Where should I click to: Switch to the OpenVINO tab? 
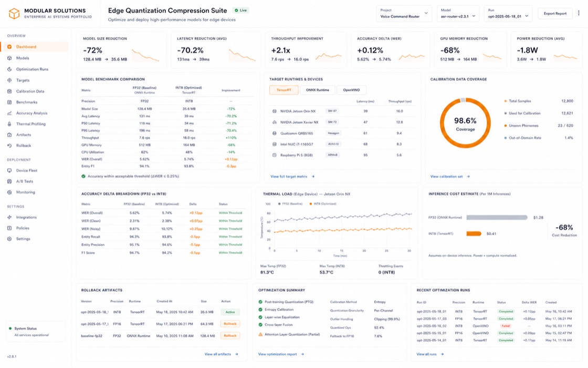point(351,90)
